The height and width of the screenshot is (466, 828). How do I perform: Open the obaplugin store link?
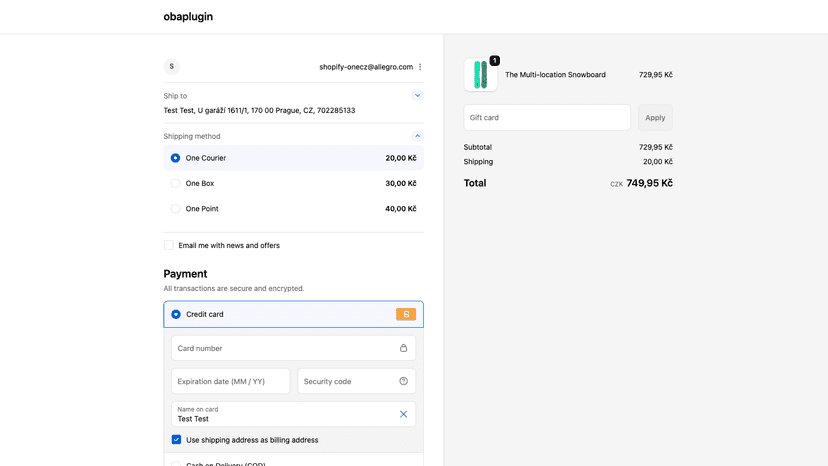click(188, 16)
